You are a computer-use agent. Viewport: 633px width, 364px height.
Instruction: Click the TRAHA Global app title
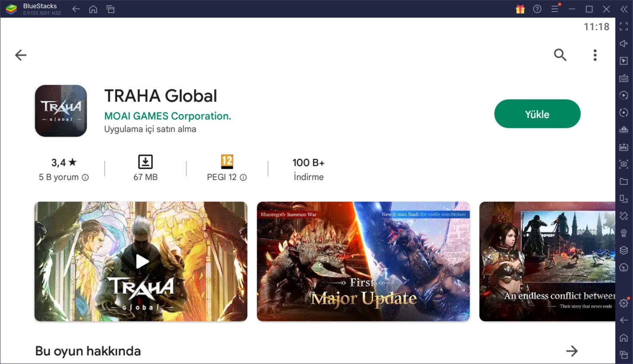(161, 96)
